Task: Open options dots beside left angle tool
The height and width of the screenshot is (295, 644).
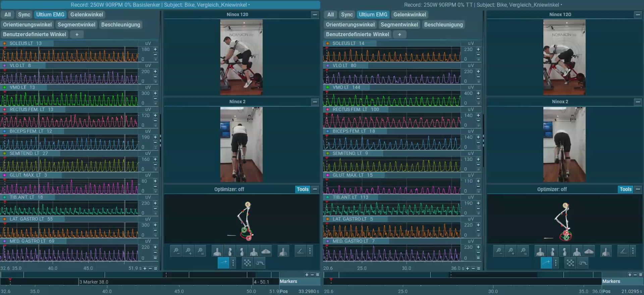Action: 310,251
